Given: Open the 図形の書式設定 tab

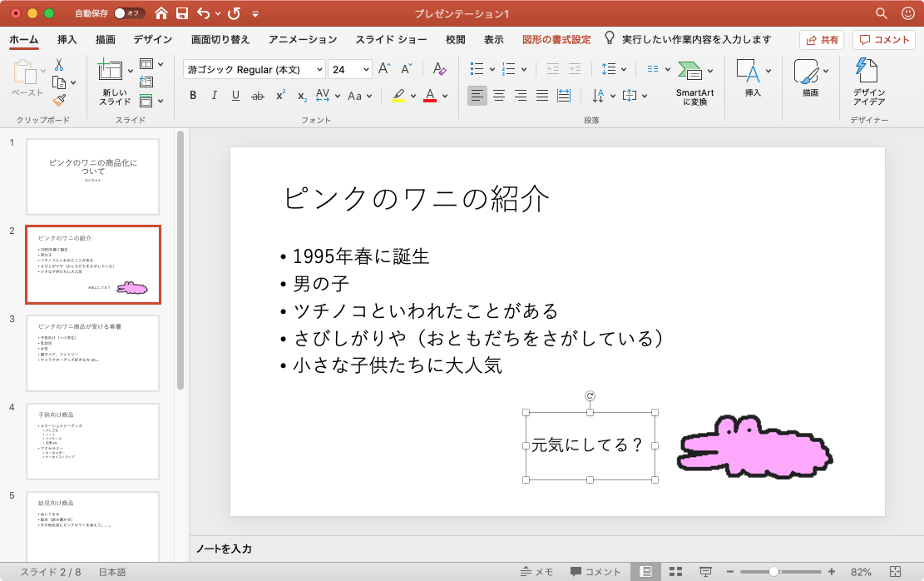Looking at the screenshot, I should (x=556, y=39).
